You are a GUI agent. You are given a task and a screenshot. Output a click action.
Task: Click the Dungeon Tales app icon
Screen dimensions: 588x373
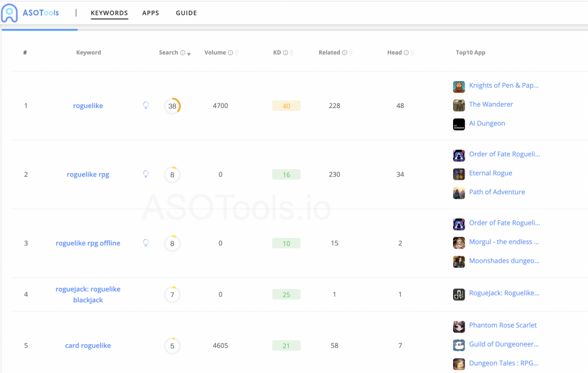(x=459, y=364)
